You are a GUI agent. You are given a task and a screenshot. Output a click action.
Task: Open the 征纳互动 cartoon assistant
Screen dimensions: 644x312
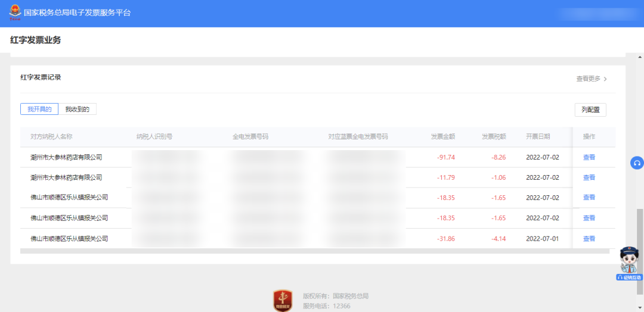628,263
